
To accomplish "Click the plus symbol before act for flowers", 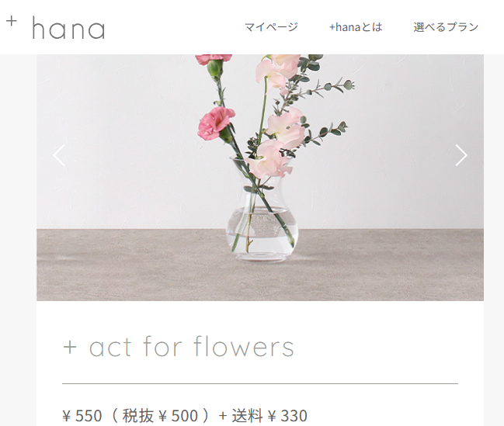I will point(70,348).
